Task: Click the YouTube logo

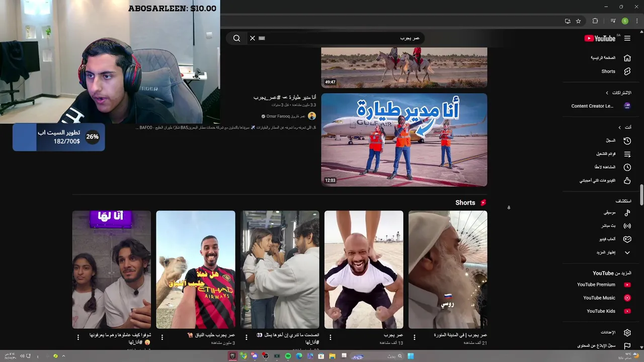Action: (600, 38)
